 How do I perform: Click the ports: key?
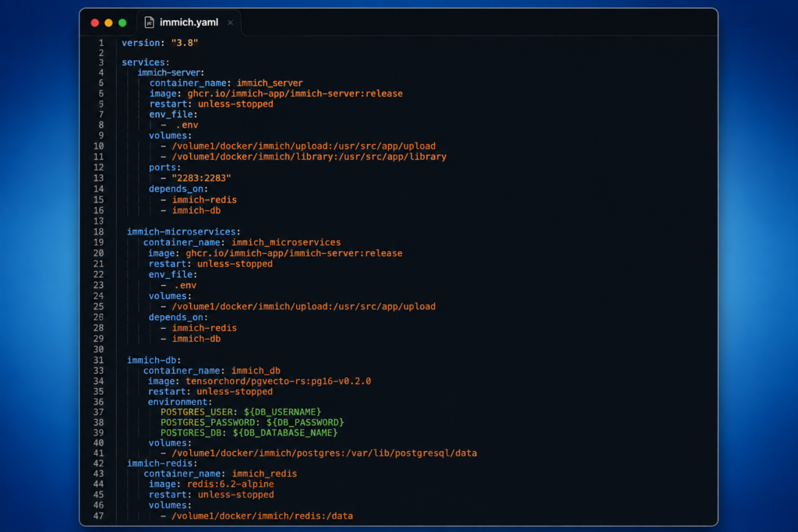coord(165,167)
